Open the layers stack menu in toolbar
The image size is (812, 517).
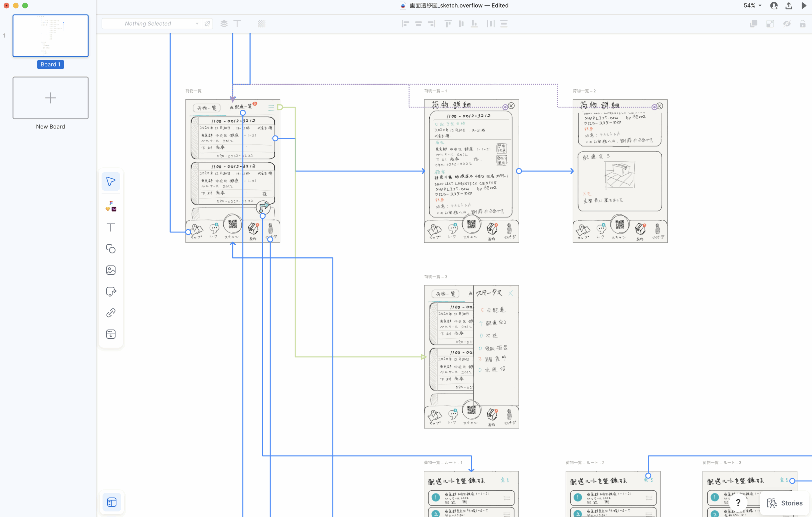[224, 23]
